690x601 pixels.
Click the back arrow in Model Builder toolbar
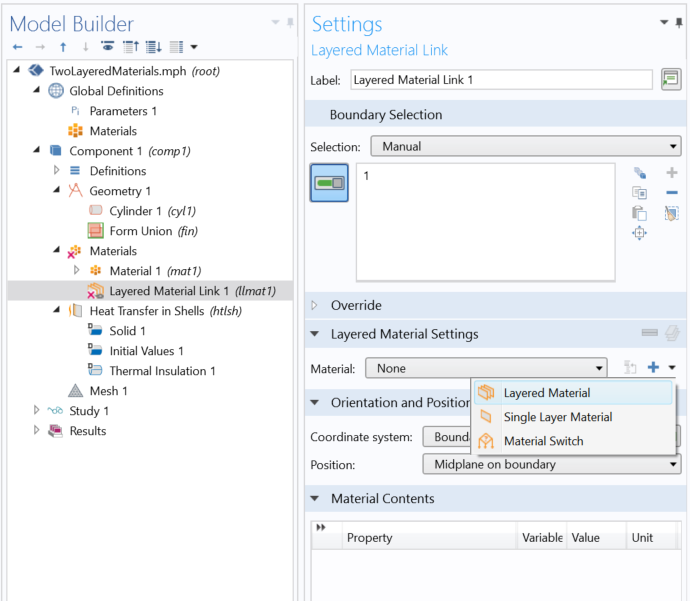(x=18, y=47)
